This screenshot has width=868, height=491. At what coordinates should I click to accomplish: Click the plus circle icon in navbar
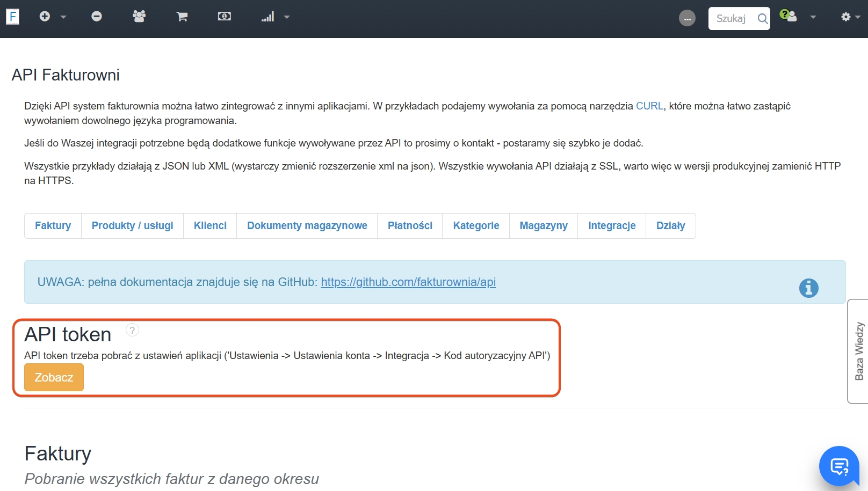(45, 17)
